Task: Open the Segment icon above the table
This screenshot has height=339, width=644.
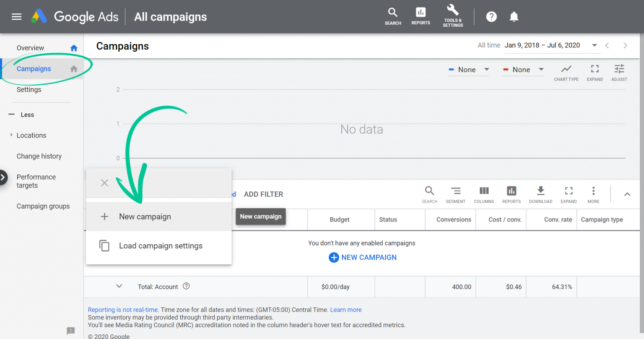Action: [x=455, y=194]
